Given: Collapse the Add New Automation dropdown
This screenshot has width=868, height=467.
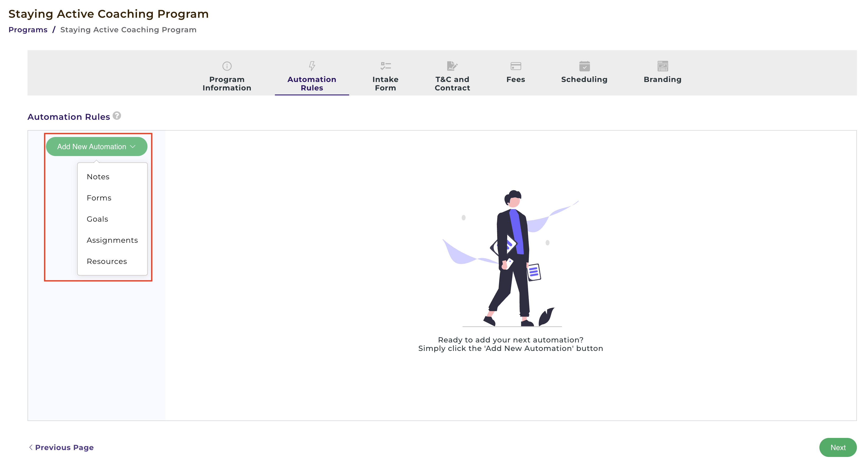Looking at the screenshot, I should point(97,146).
